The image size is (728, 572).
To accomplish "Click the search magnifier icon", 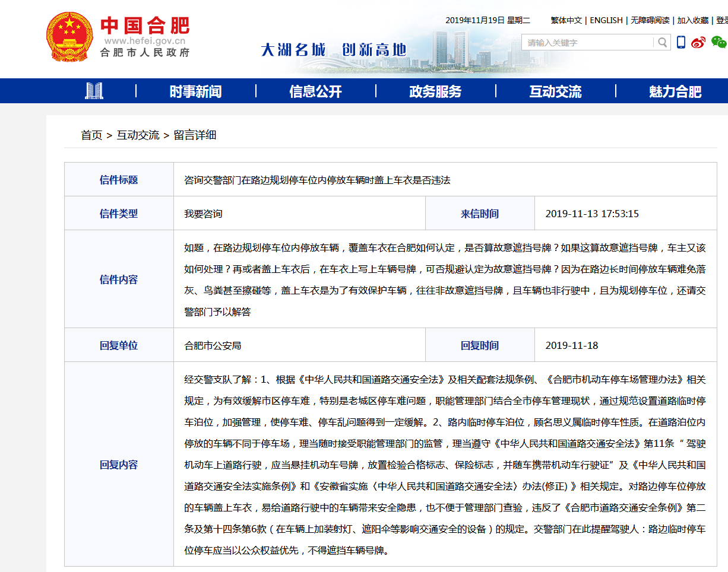I will [x=662, y=42].
